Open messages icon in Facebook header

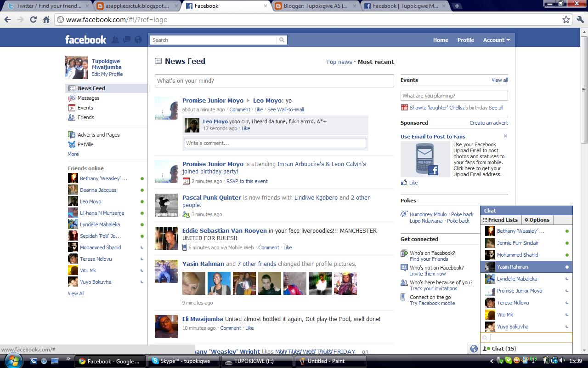click(x=127, y=40)
